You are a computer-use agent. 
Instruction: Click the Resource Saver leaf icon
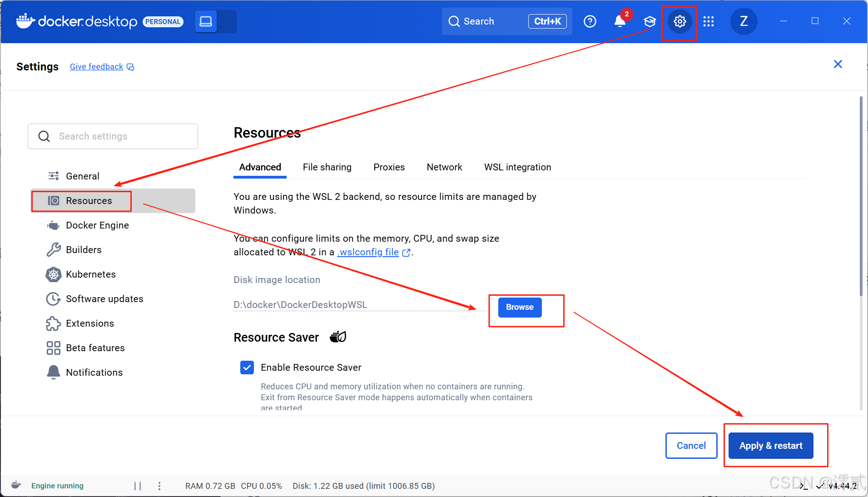tap(338, 337)
